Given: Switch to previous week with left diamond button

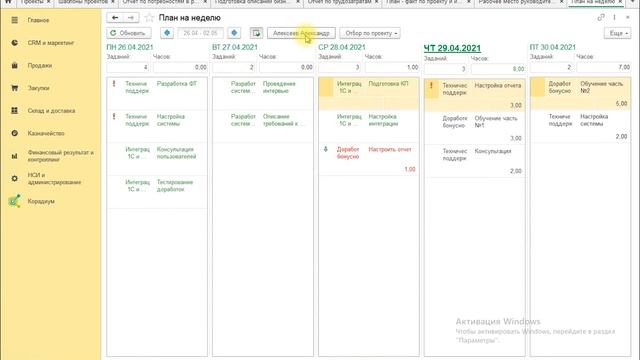Looking at the screenshot, I should (167, 33).
